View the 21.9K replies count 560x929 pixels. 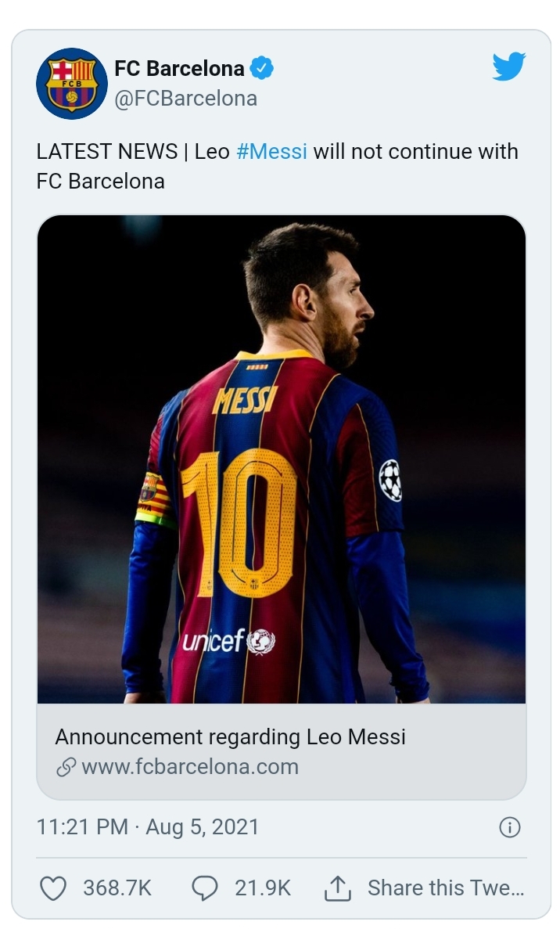point(262,888)
